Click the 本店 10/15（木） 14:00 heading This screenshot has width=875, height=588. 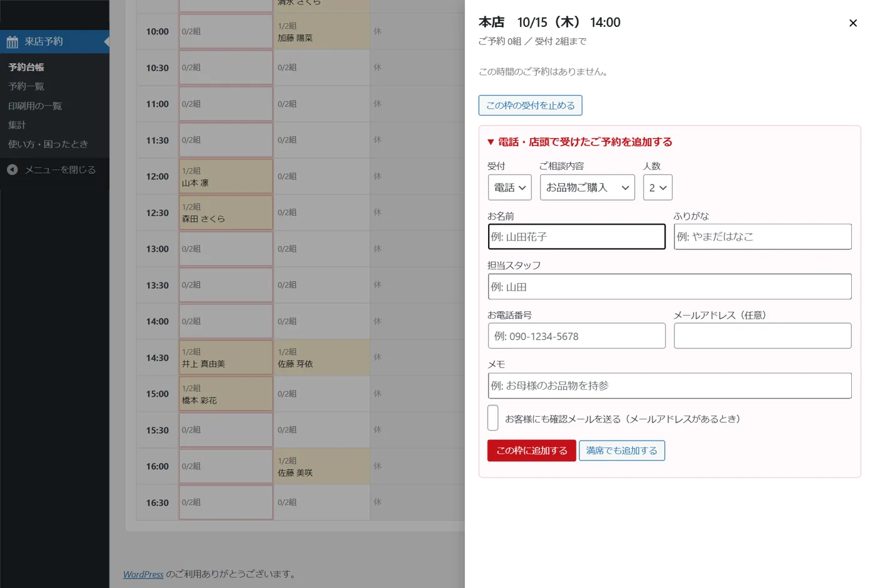549,22
